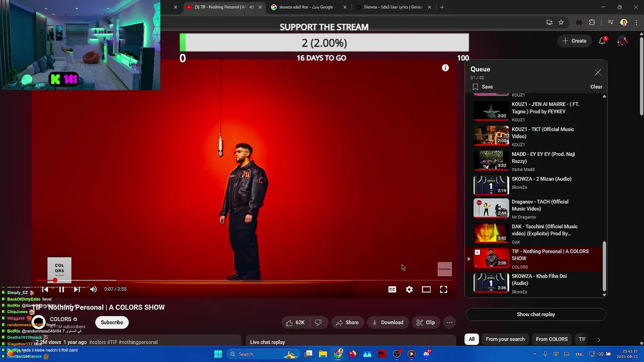Close the Queue panel
Screen dimensions: 644x362
pyautogui.click(x=598, y=72)
